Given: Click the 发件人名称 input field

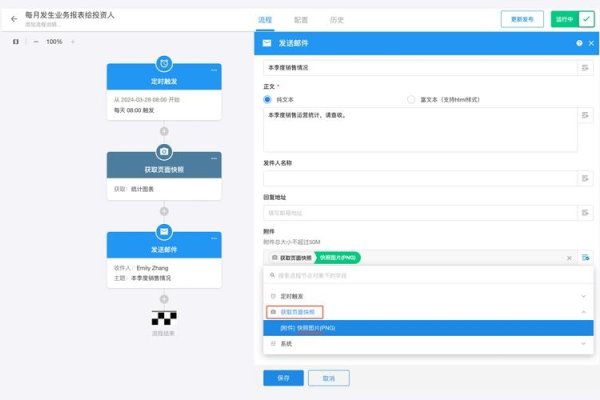Looking at the screenshot, I should pos(420,178).
